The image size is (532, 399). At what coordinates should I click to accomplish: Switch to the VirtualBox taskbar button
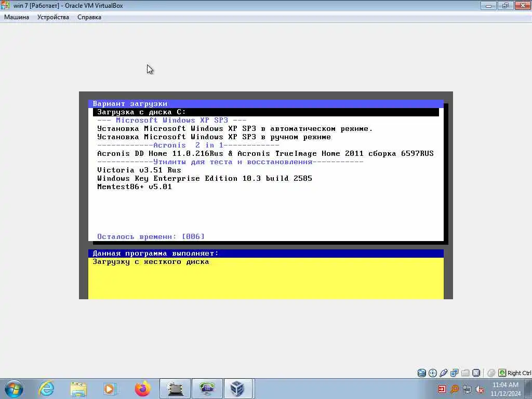coord(237,389)
